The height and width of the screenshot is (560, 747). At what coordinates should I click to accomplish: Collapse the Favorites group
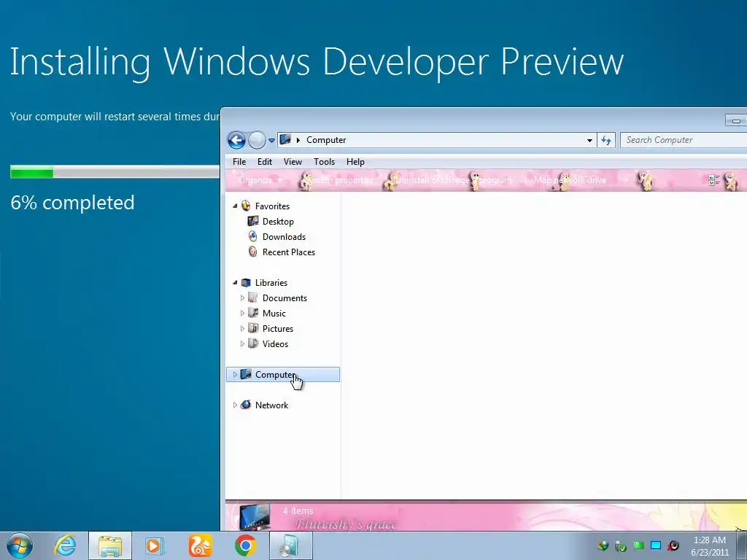[x=235, y=206]
